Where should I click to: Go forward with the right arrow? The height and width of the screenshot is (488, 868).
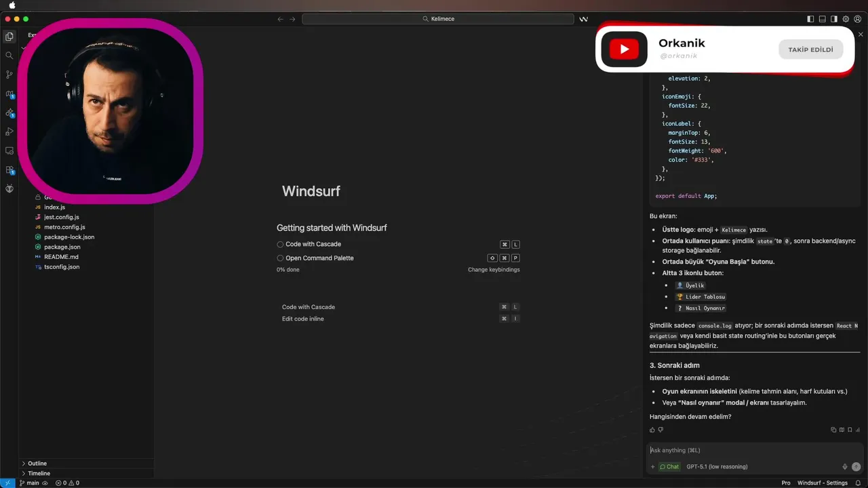(x=292, y=19)
